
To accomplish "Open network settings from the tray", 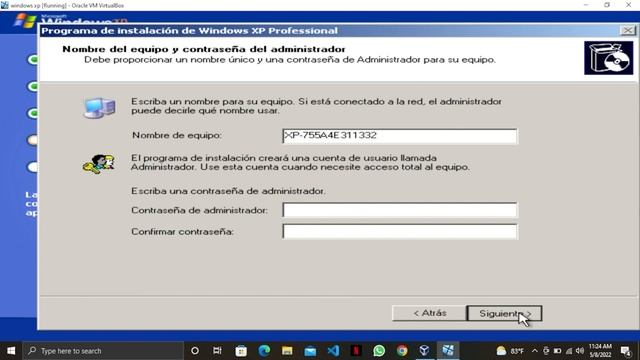I will point(569,351).
